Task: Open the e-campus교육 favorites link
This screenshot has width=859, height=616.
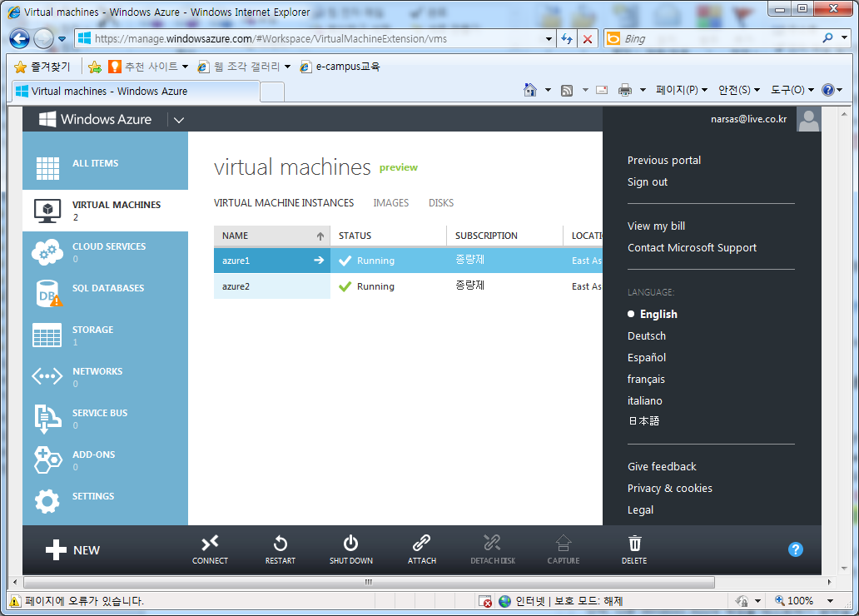Action: coord(340,67)
